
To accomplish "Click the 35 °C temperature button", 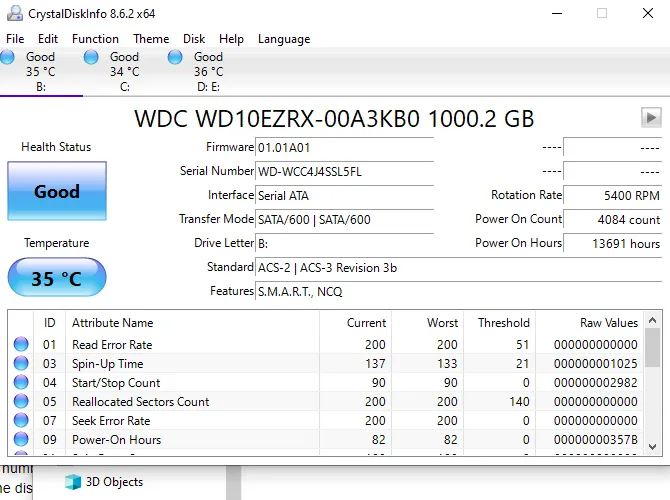I will click(57, 277).
